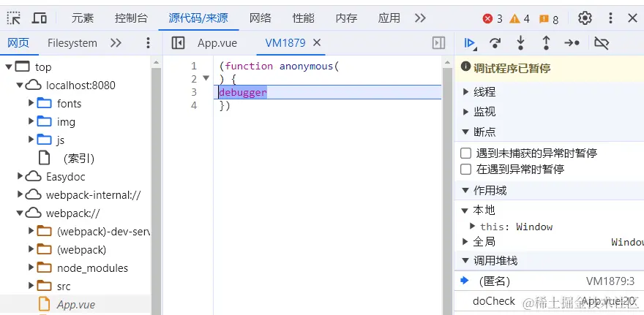Viewport: 644px width, 315px height.
Task: Open the (索引) file
Action: point(79,159)
